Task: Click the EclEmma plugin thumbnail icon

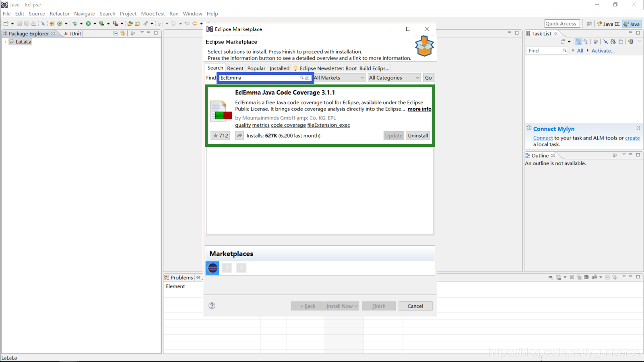Action: pos(221,111)
